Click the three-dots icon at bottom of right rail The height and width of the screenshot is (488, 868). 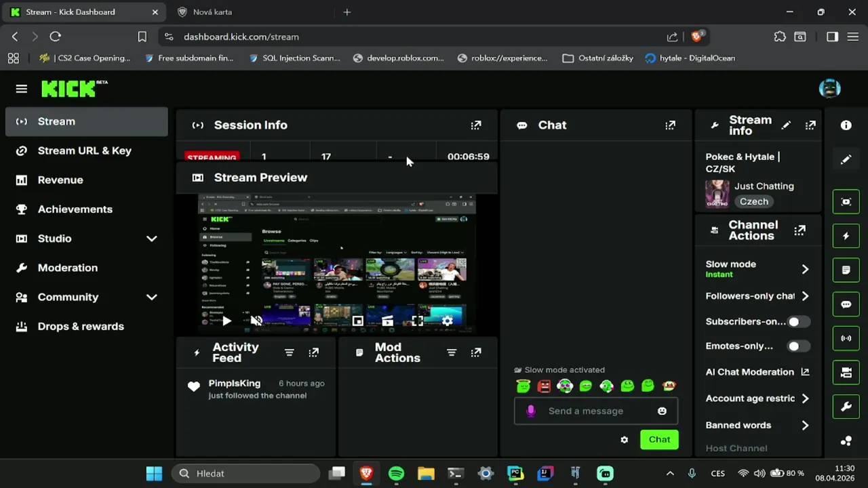tap(846, 441)
